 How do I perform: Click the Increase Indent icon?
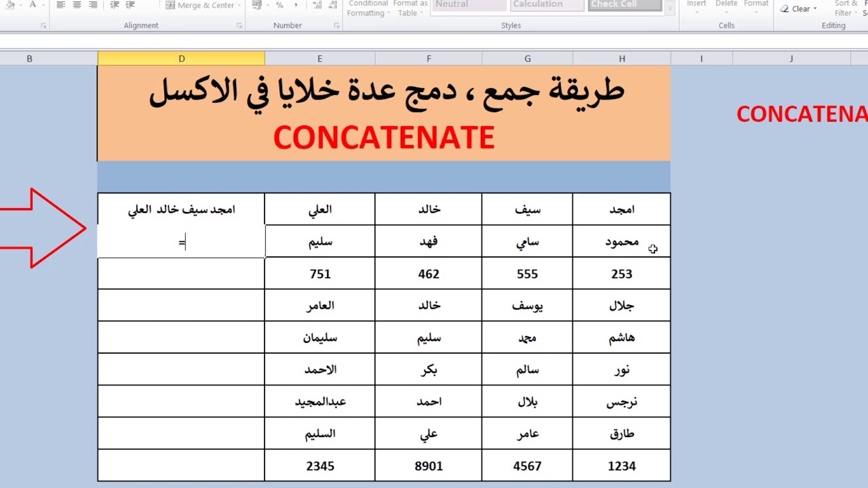click(x=130, y=5)
